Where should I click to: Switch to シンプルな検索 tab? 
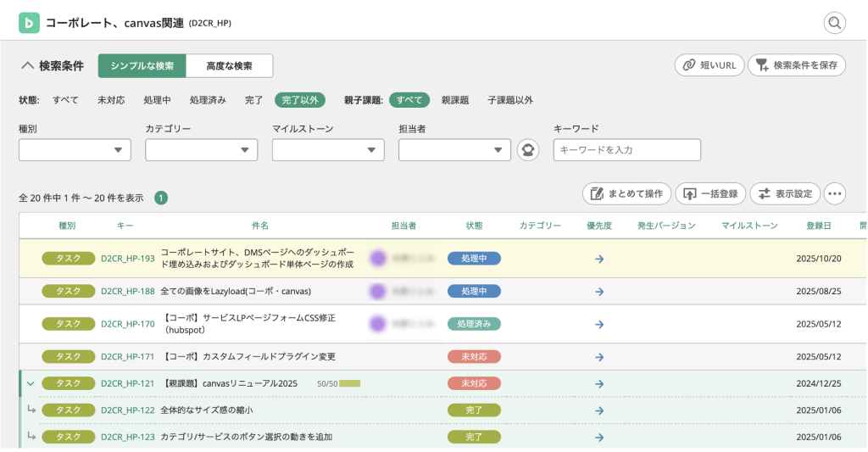[x=142, y=65]
